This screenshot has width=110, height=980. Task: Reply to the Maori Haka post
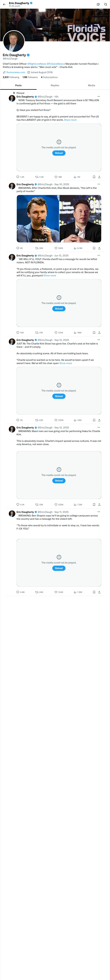coord(20,505)
